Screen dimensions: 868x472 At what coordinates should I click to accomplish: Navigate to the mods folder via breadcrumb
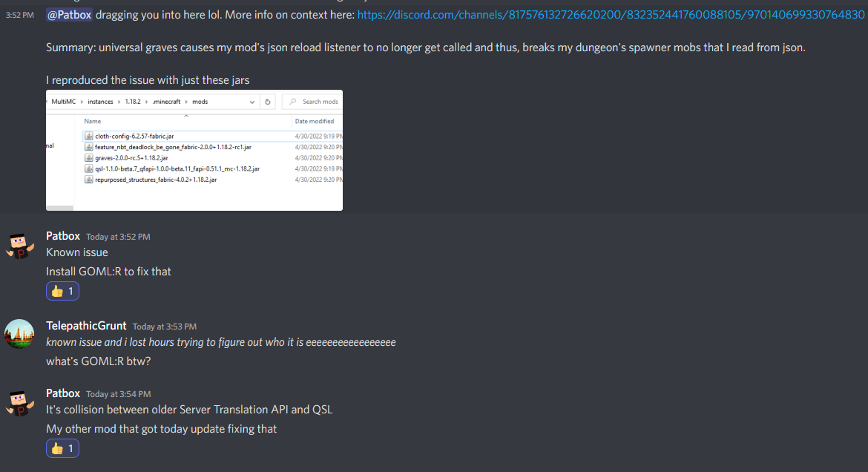click(200, 102)
